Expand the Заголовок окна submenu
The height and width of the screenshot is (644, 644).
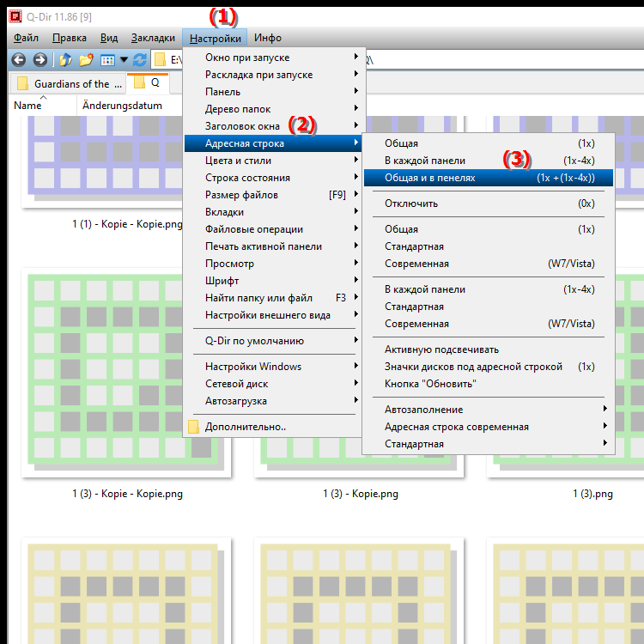pyautogui.click(x=273, y=126)
